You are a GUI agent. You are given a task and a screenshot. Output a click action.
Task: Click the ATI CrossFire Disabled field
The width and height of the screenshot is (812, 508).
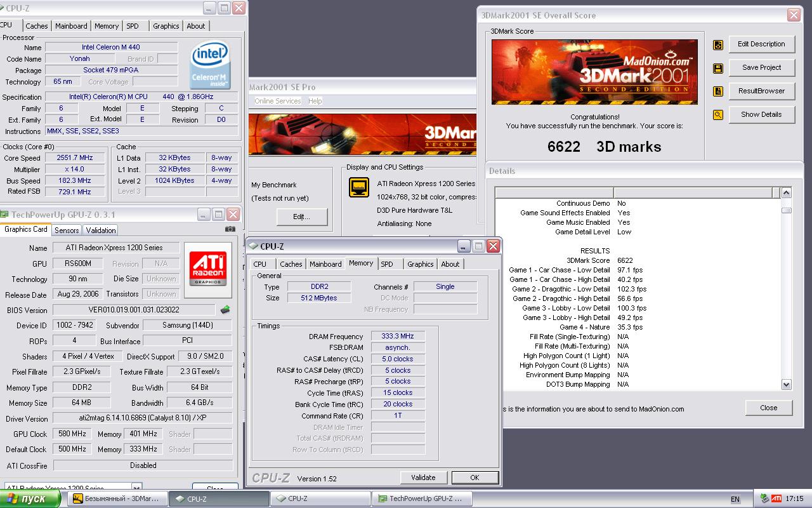pyautogui.click(x=143, y=465)
